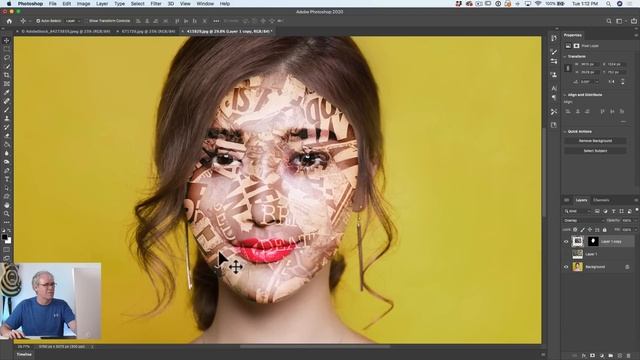
Task: Open the Auto-Select Layer dropdown
Action: (x=73, y=21)
